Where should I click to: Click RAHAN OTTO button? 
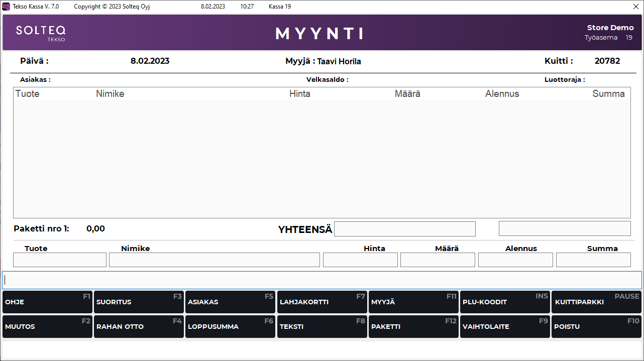pyautogui.click(x=139, y=327)
